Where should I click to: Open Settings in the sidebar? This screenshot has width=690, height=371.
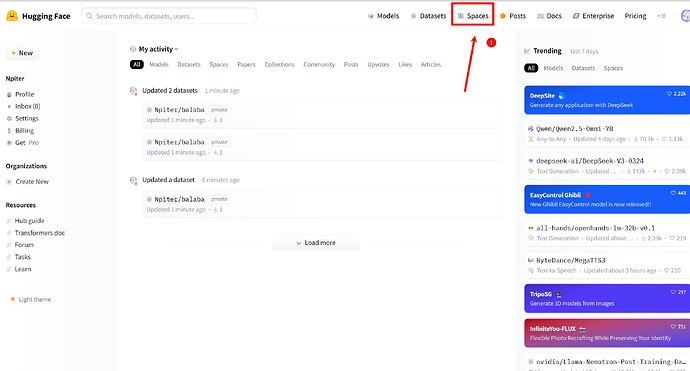coord(22,118)
